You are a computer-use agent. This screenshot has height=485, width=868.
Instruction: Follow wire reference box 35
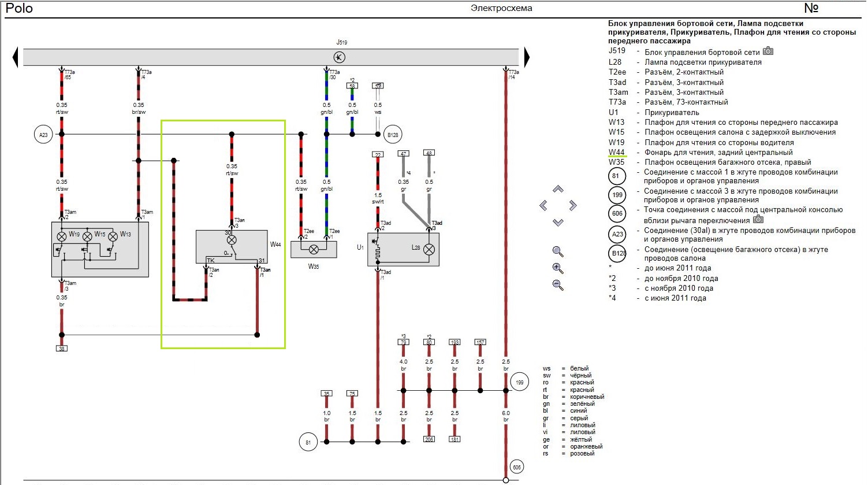click(x=326, y=394)
